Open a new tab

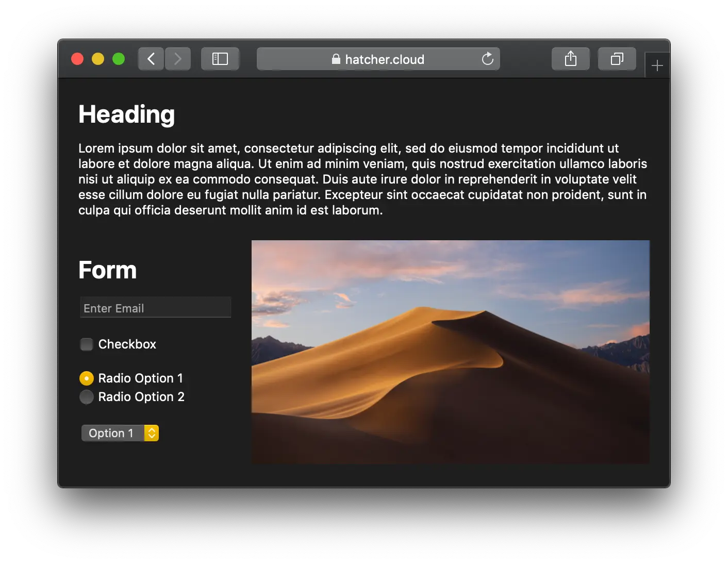pyautogui.click(x=657, y=65)
